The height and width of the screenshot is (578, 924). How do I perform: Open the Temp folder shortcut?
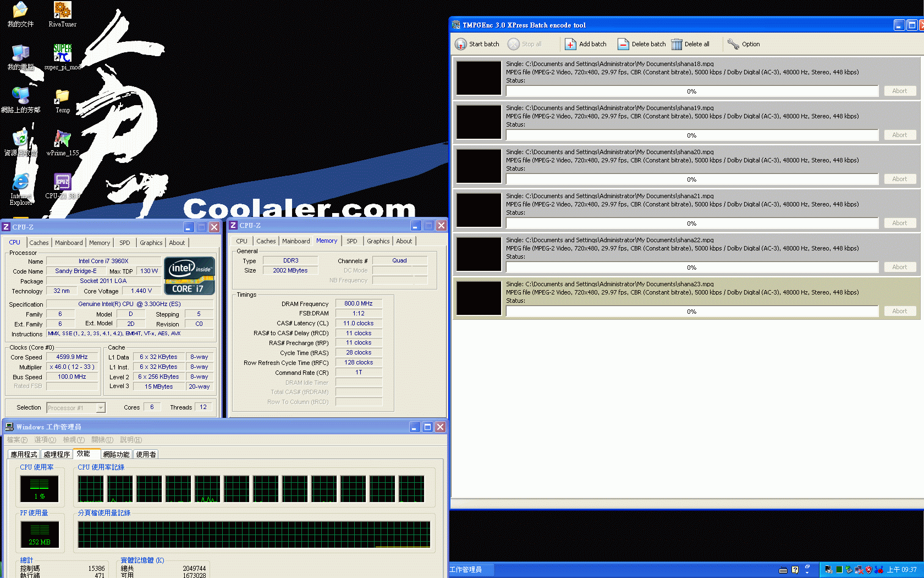click(62, 96)
